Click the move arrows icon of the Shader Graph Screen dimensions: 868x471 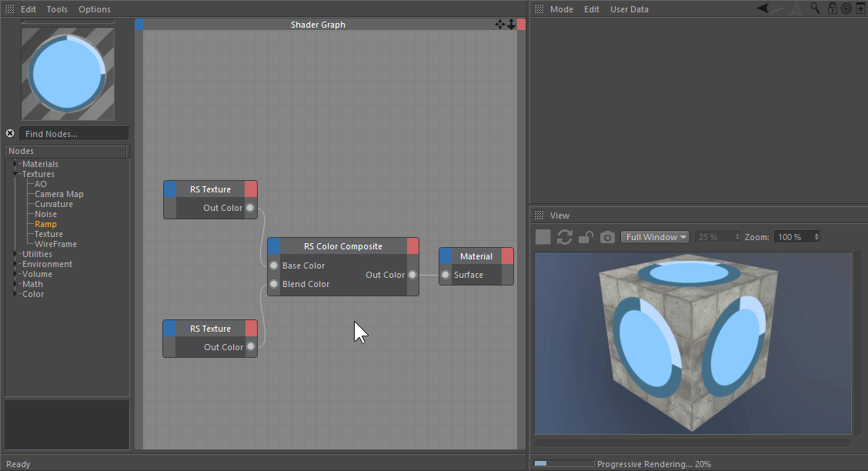point(500,25)
